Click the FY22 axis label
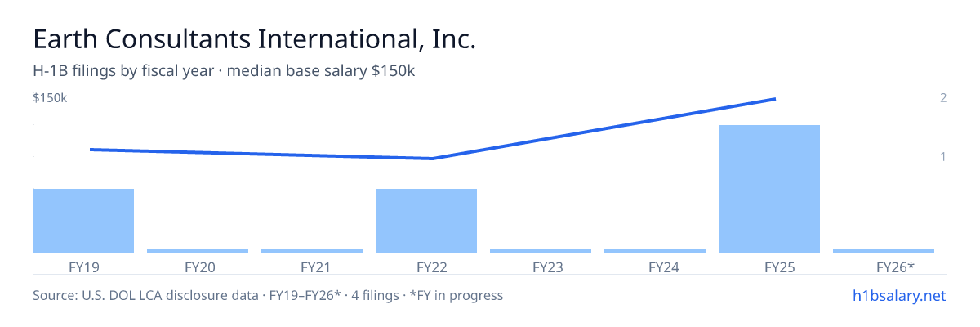 coord(426,267)
